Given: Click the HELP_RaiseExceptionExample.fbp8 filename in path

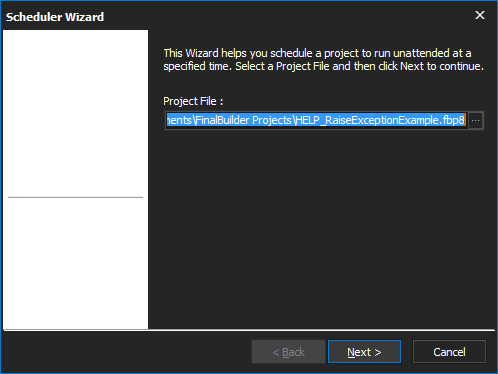Looking at the screenshot, I should [379, 120].
